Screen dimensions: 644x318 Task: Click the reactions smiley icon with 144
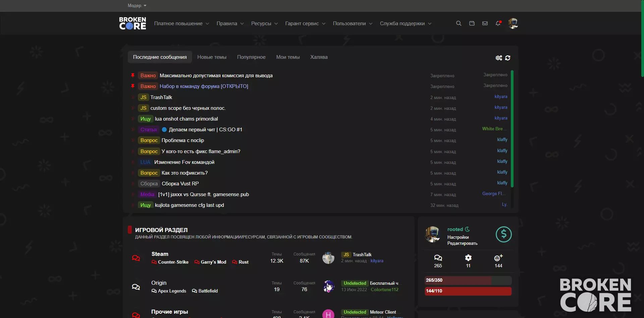click(498, 258)
